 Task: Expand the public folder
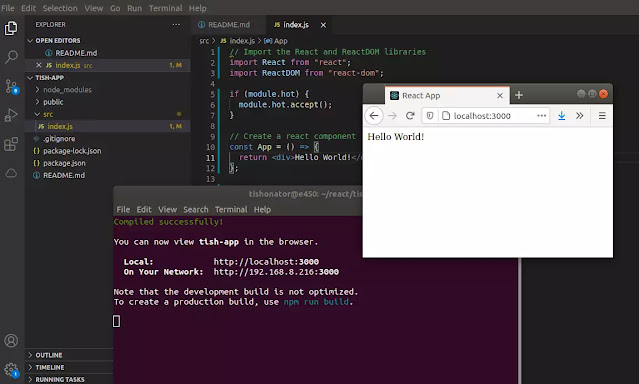click(x=37, y=102)
